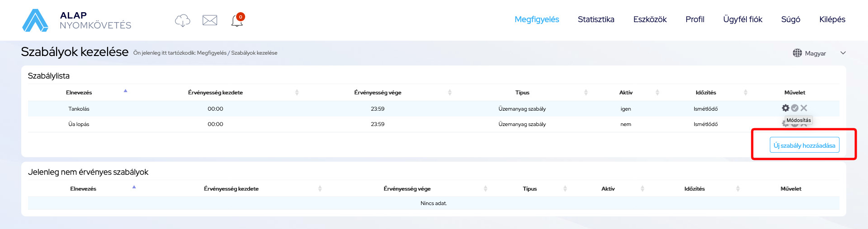Screen dimensions: 868x229
Task: Sort rule list by Elnevezés column
Action: point(79,93)
